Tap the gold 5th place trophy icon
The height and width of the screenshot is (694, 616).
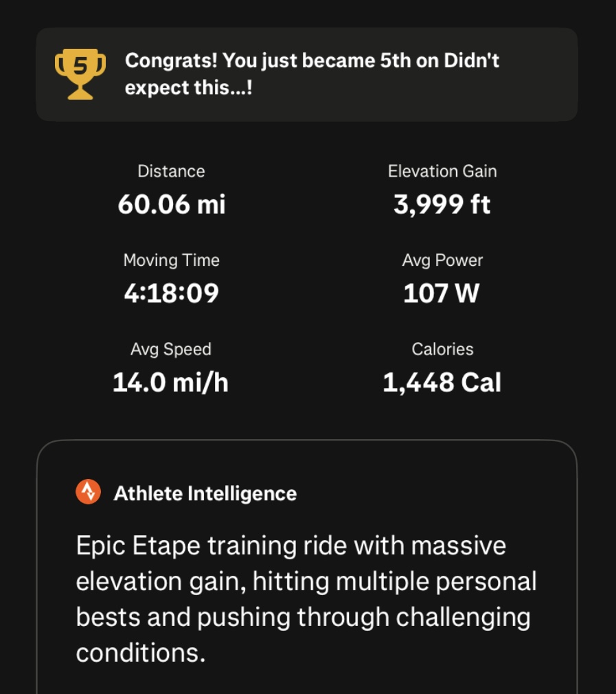coord(80,74)
